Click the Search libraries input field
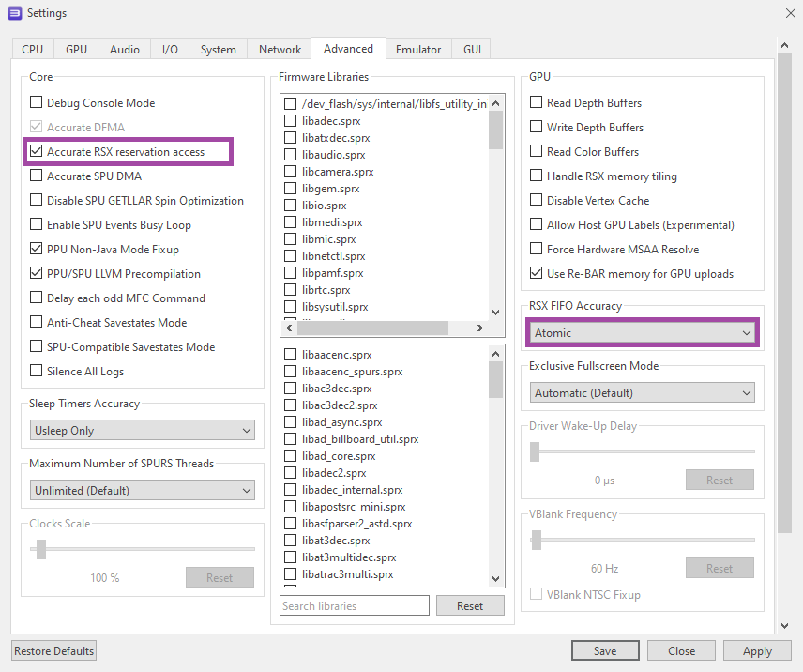This screenshot has height=672, width=803. (x=355, y=606)
